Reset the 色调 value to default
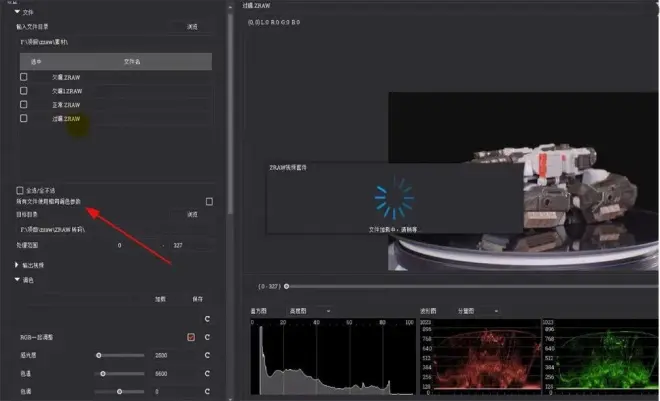 pyautogui.click(x=207, y=391)
